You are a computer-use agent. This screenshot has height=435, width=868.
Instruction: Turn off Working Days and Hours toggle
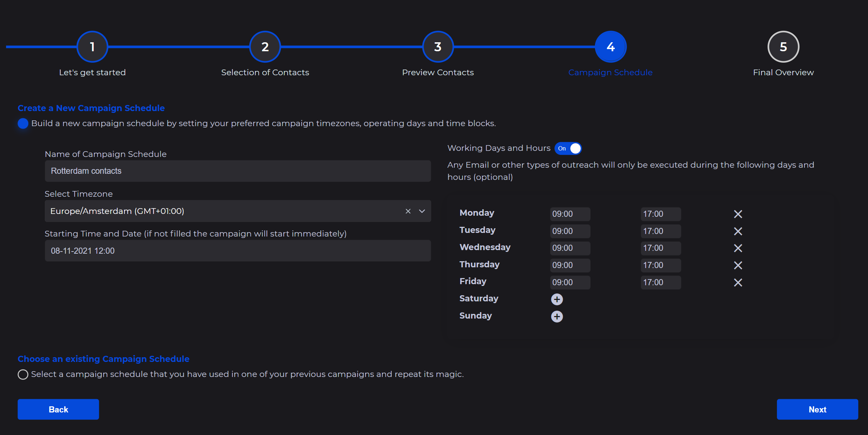[568, 148]
